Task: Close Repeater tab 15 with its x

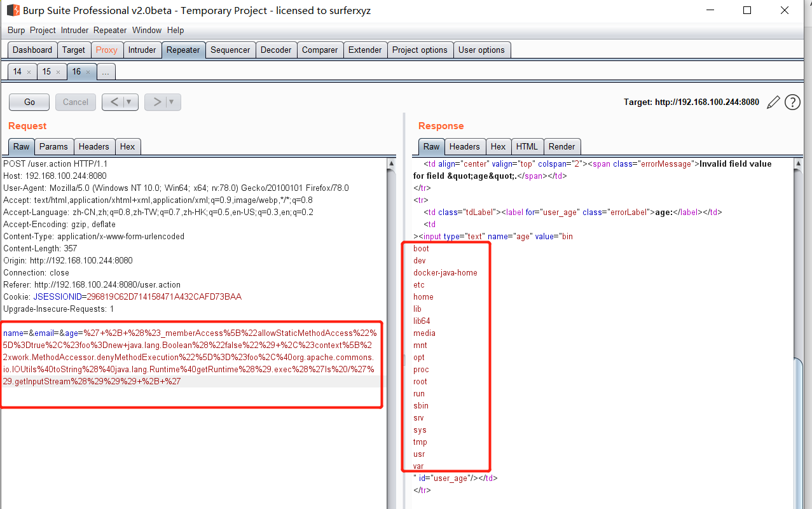Action: [x=58, y=72]
